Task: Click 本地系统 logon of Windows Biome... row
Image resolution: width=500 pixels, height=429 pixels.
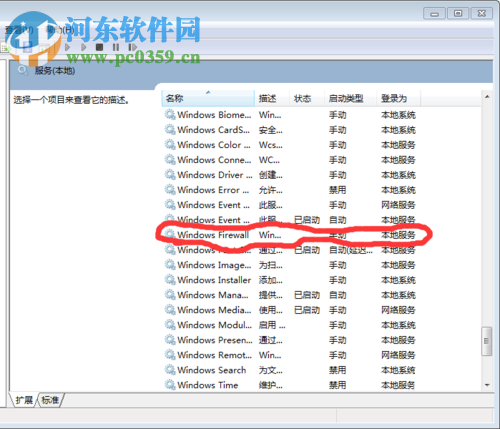Action: pyautogui.click(x=398, y=115)
